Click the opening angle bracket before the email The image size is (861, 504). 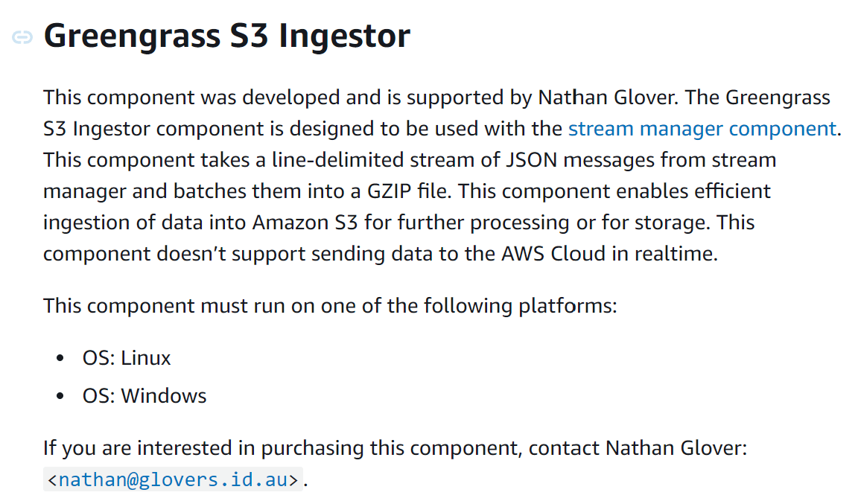(51, 480)
